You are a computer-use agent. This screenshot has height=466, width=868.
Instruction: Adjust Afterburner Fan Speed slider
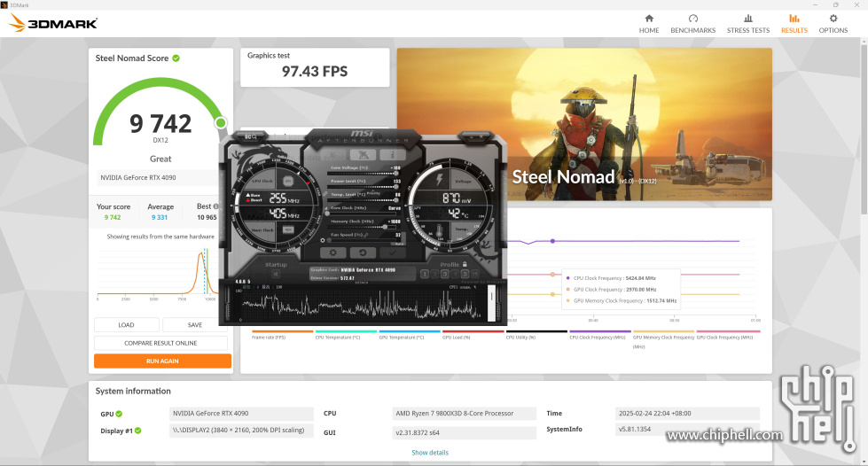(363, 241)
